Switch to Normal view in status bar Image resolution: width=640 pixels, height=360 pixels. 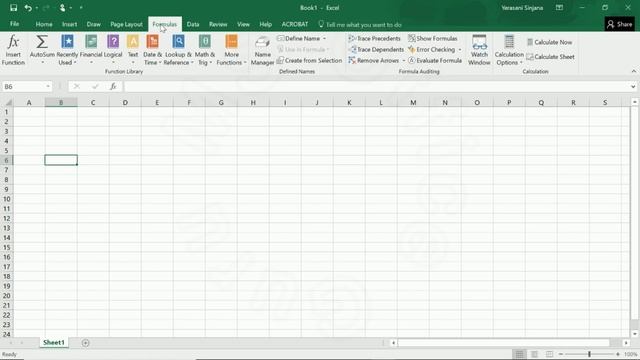(519, 354)
